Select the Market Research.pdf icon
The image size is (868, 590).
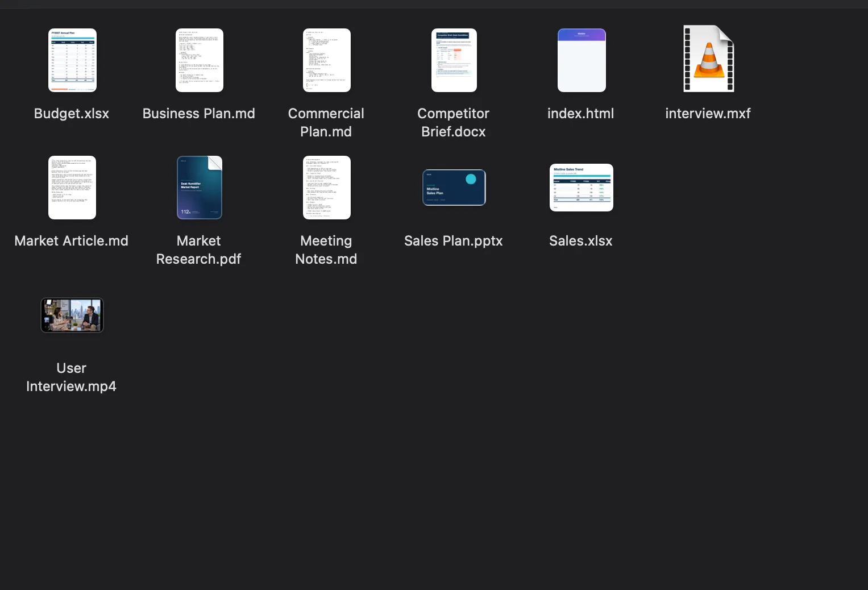[x=200, y=188]
